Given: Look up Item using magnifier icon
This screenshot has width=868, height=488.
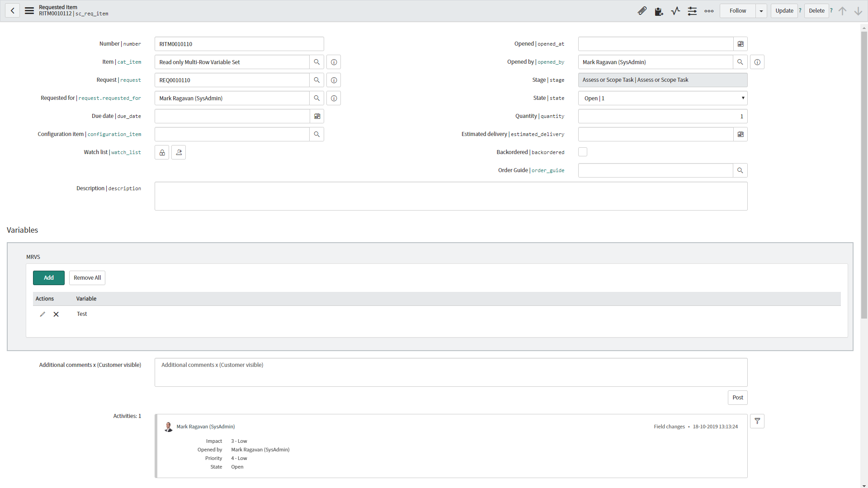Looking at the screenshot, I should tap(317, 62).
